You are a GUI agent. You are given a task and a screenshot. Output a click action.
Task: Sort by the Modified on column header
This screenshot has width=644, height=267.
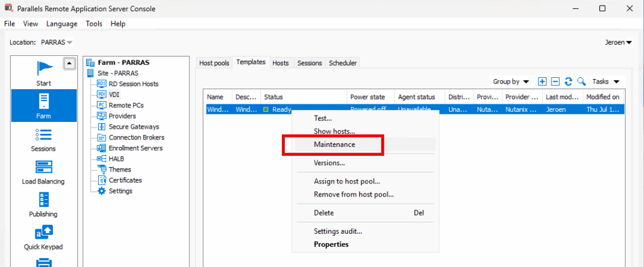coord(603,97)
